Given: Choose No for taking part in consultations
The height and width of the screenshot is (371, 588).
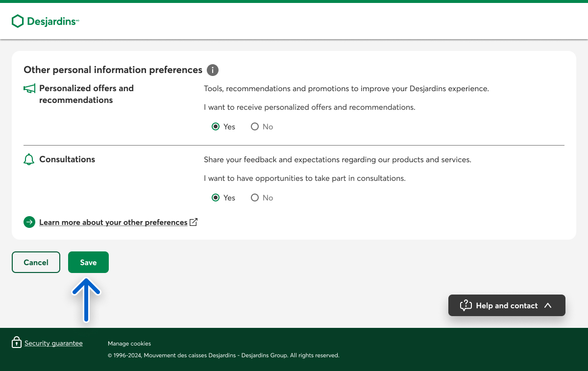Looking at the screenshot, I should click(x=255, y=198).
